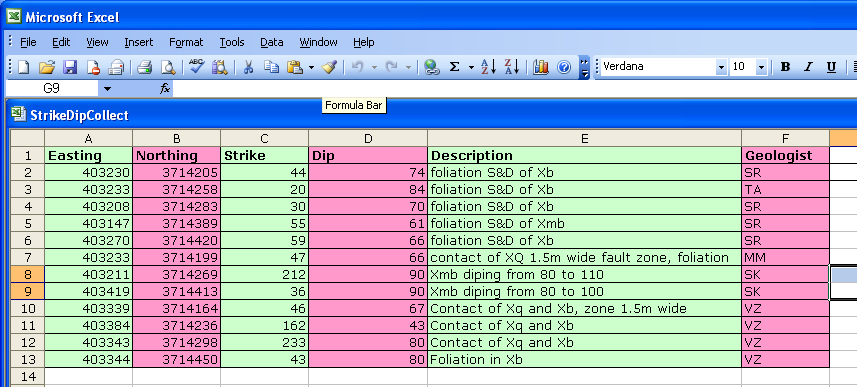857x387 pixels.
Task: Select the Easting header cell
Action: (x=89, y=155)
